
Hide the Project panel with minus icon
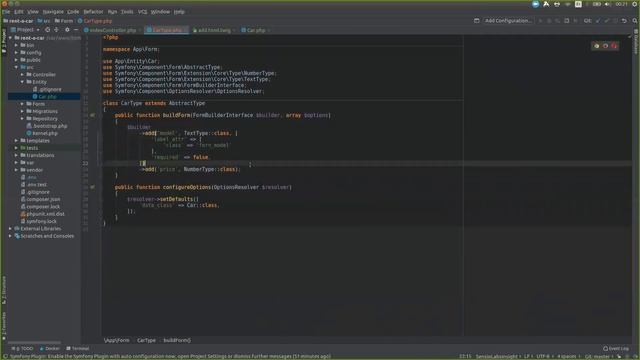click(x=76, y=30)
